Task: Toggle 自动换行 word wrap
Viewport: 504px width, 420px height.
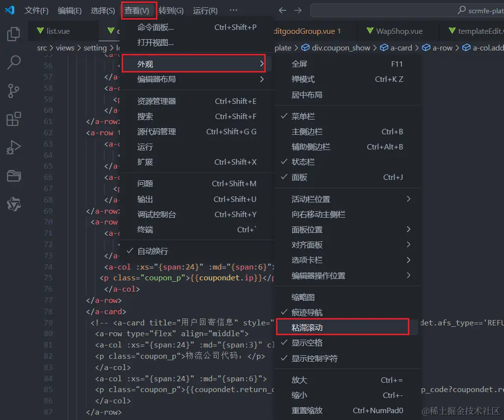Action: tap(197, 251)
